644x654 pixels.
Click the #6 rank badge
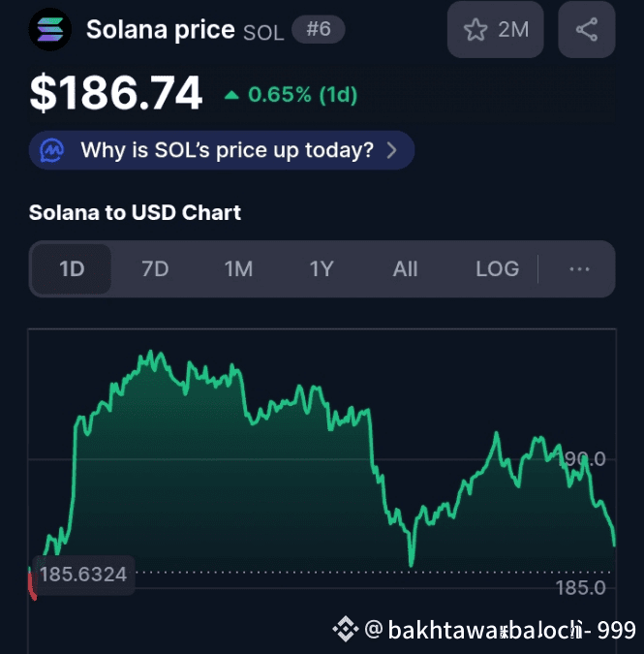(x=319, y=29)
